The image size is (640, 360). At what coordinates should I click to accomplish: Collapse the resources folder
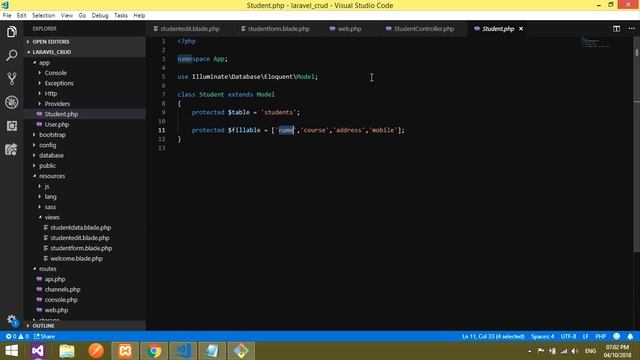pyautogui.click(x=85, y=176)
